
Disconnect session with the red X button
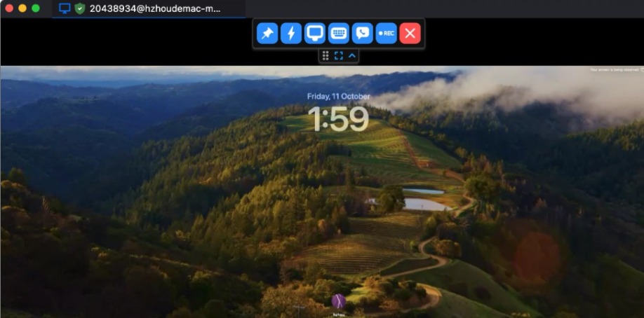[410, 33]
